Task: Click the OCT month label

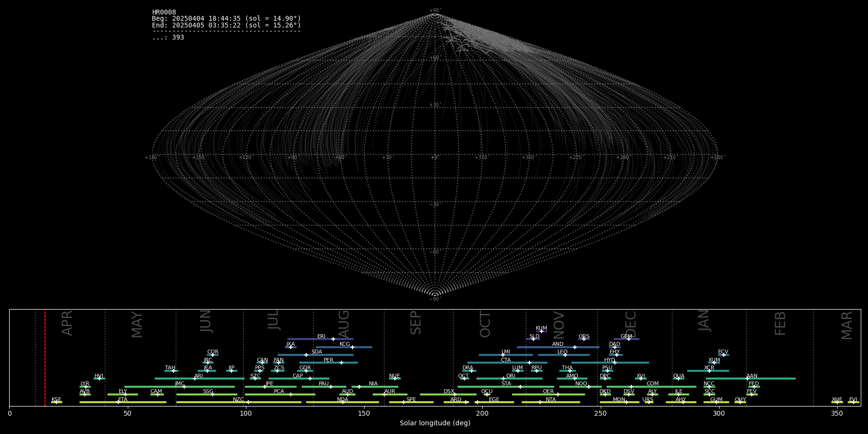Action: coord(485,325)
